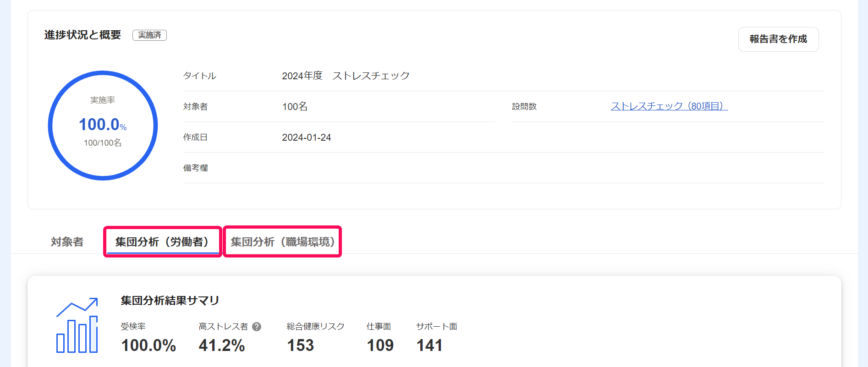
Task: Click the 仕事面 value 109
Action: [380, 345]
